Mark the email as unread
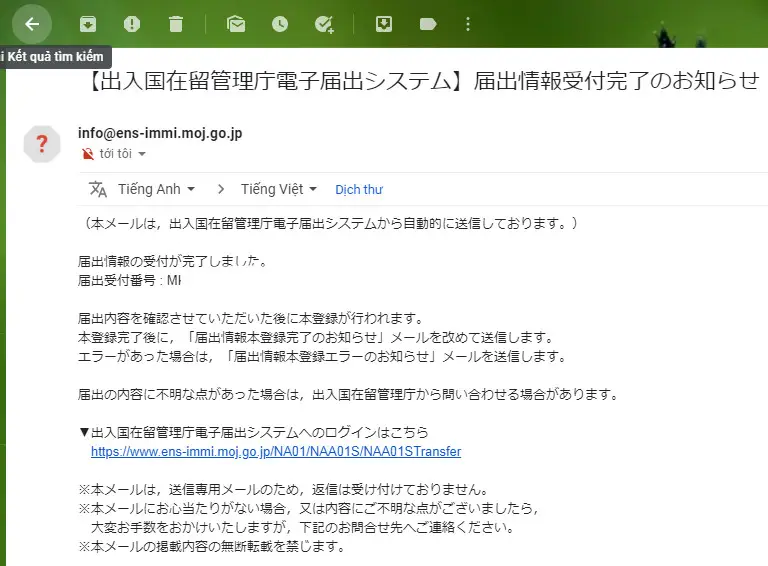Viewport: 768px width, 566px height. click(236, 24)
